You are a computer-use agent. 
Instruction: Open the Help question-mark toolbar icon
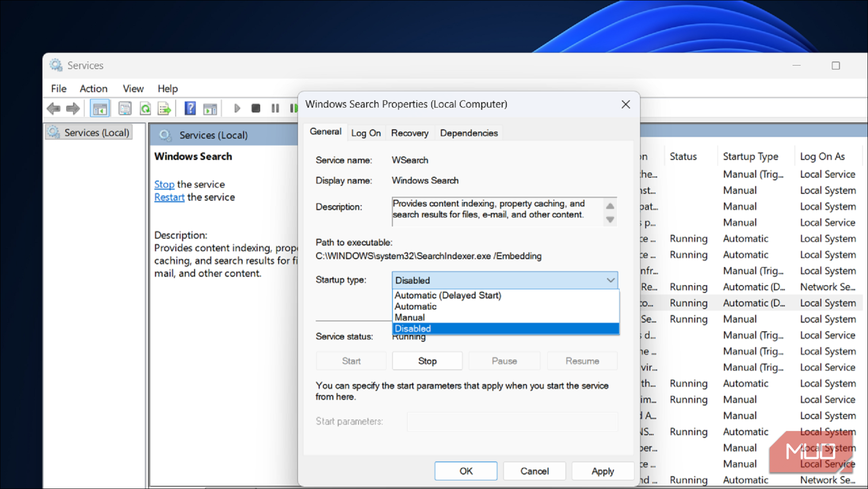tap(190, 108)
